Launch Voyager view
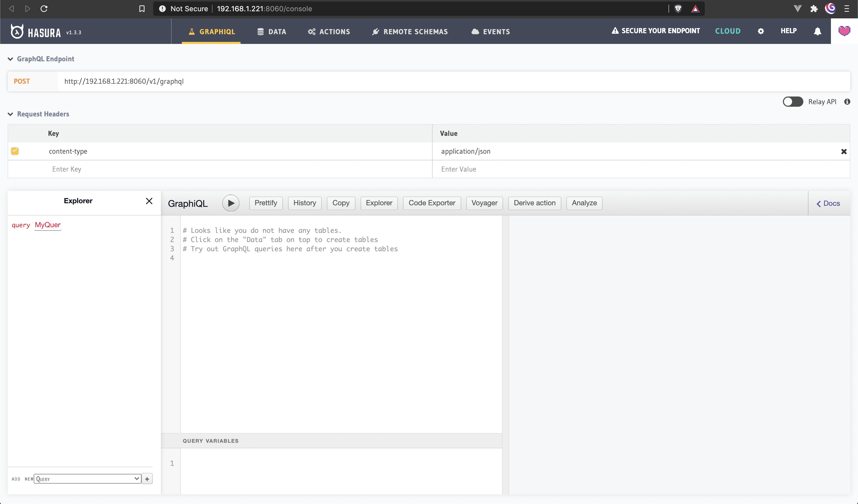 coord(484,203)
